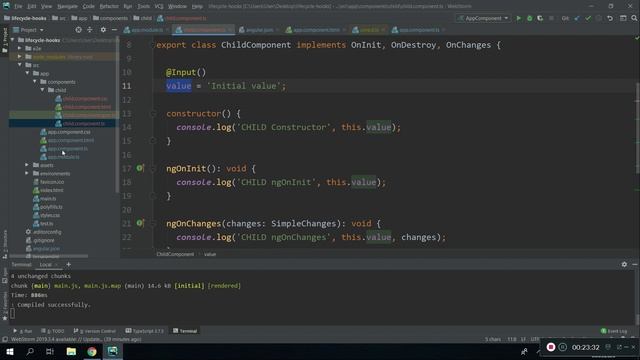Open the Search Everywhere magnifier icon
The width and height of the screenshot is (640, 360).
point(634,18)
